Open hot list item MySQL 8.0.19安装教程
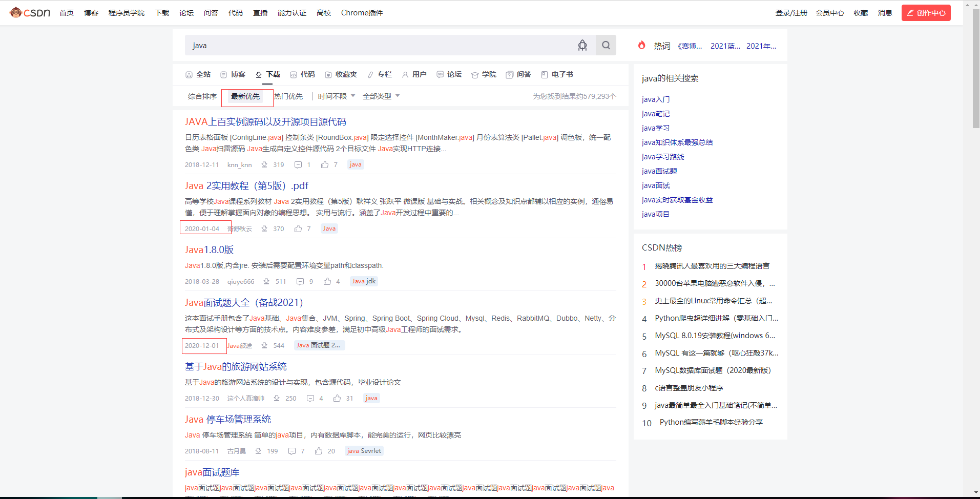The image size is (980, 499). 715,336
